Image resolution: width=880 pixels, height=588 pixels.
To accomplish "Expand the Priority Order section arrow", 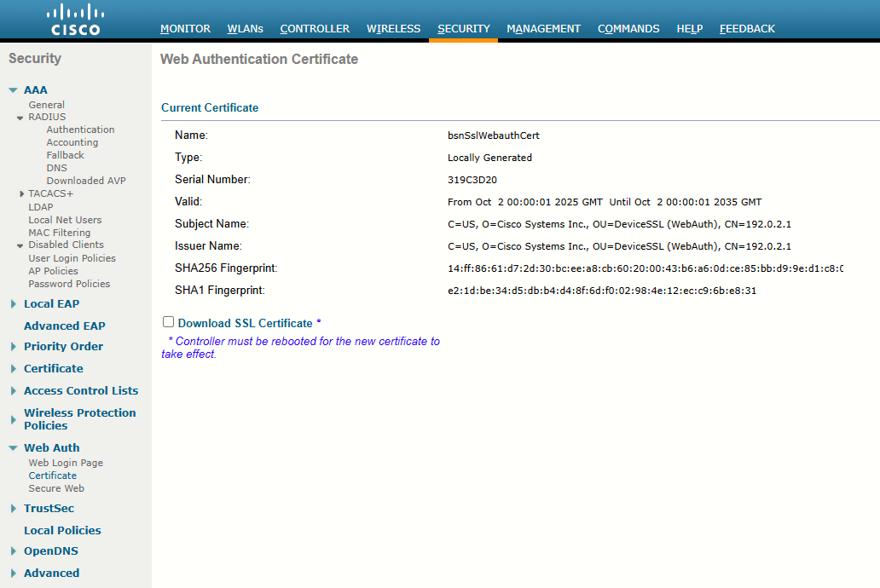I will pos(14,346).
